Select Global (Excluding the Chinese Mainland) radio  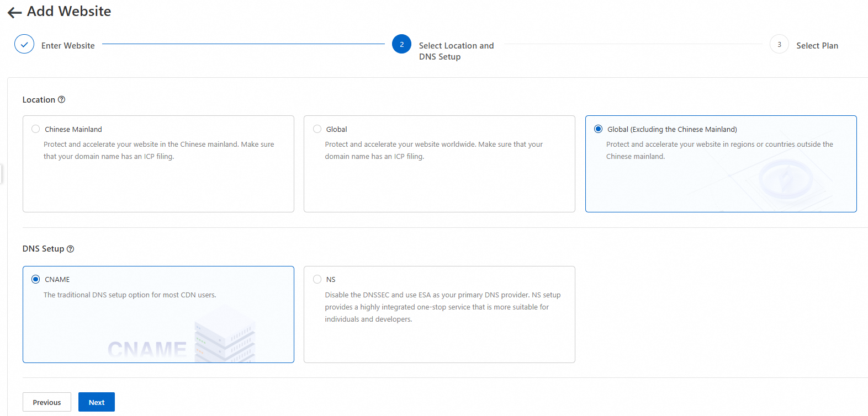pyautogui.click(x=599, y=129)
